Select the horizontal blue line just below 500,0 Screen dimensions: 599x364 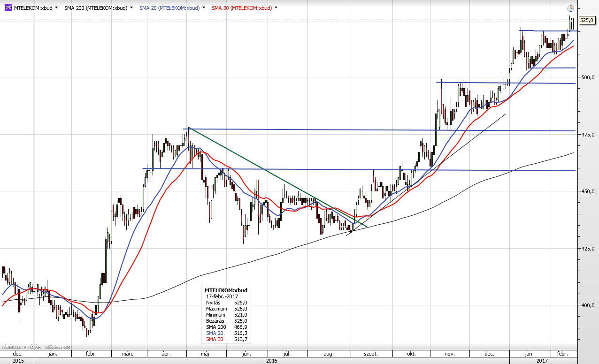tap(506, 83)
